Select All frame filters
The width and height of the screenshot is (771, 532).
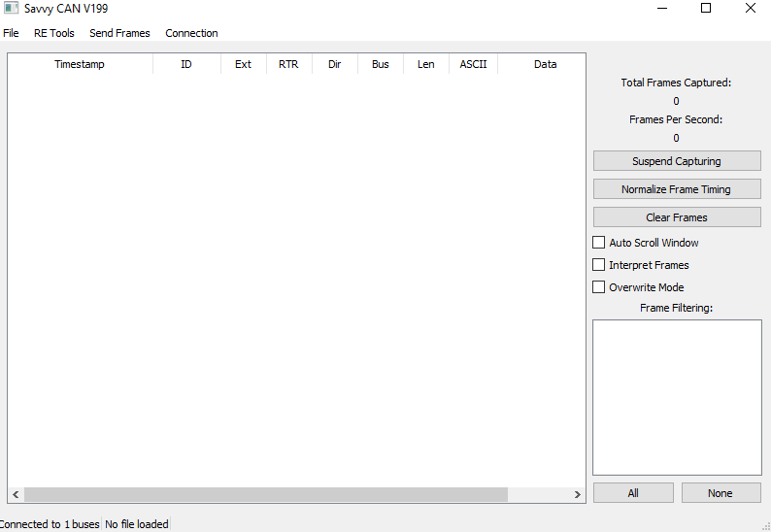(633, 493)
